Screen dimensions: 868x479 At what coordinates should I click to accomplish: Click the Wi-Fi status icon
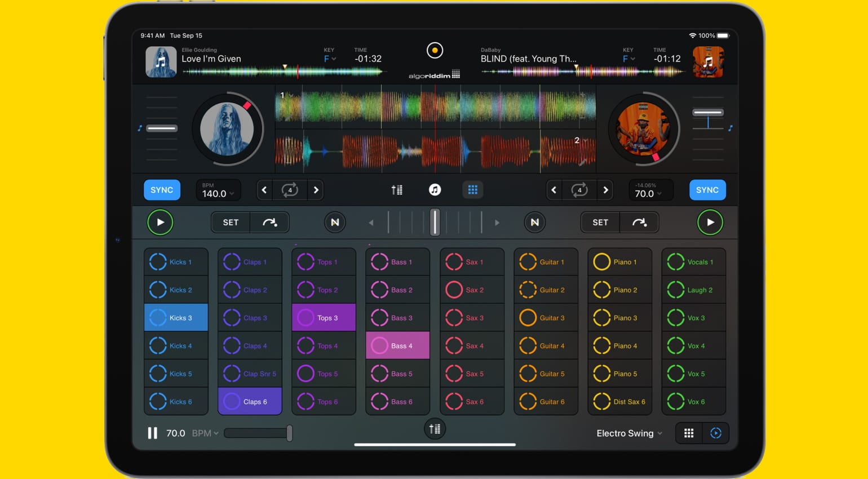[692, 36]
